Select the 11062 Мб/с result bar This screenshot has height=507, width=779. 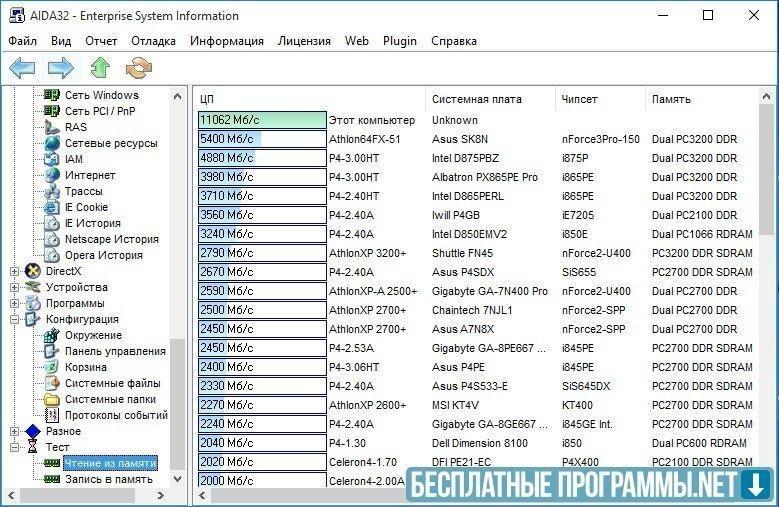262,120
